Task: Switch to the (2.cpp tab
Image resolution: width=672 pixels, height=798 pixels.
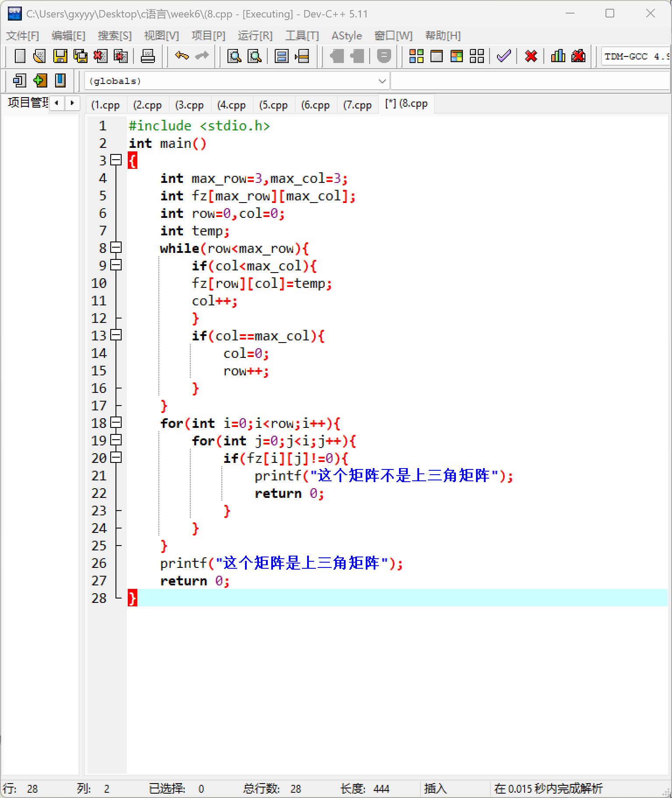Action: point(147,105)
